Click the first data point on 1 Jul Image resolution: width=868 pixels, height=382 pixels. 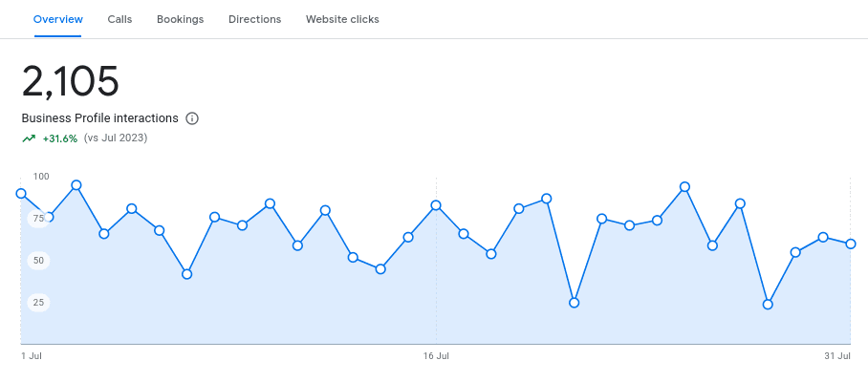click(21, 193)
